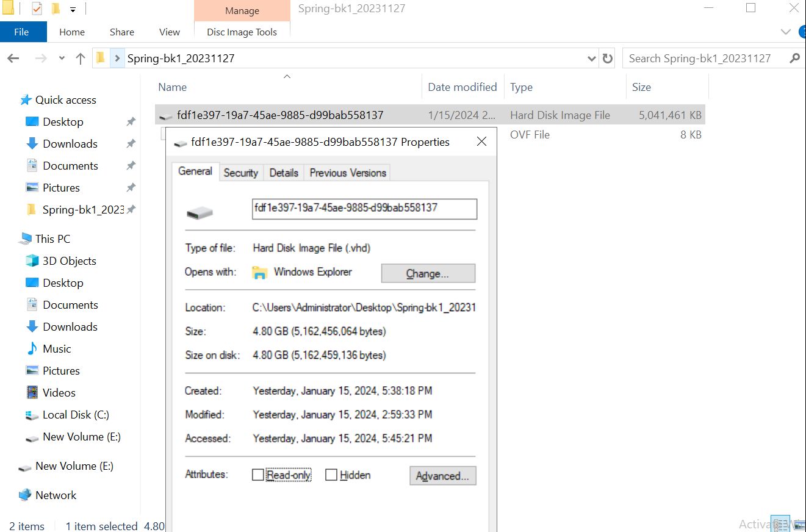Viewport: 806px width, 532px height.
Task: Expand the ribbon with the chevron
Action: tap(785, 32)
